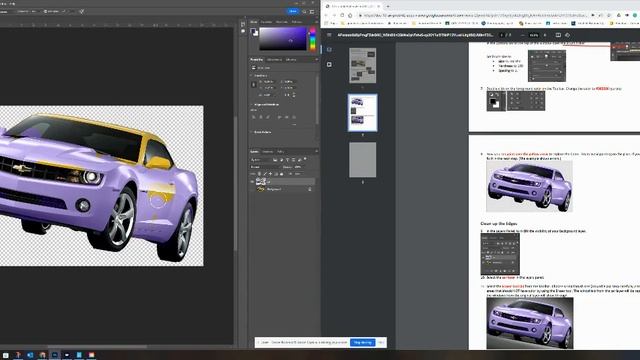Open a new browser tab with plus
The image size is (640, 360).
388,7
